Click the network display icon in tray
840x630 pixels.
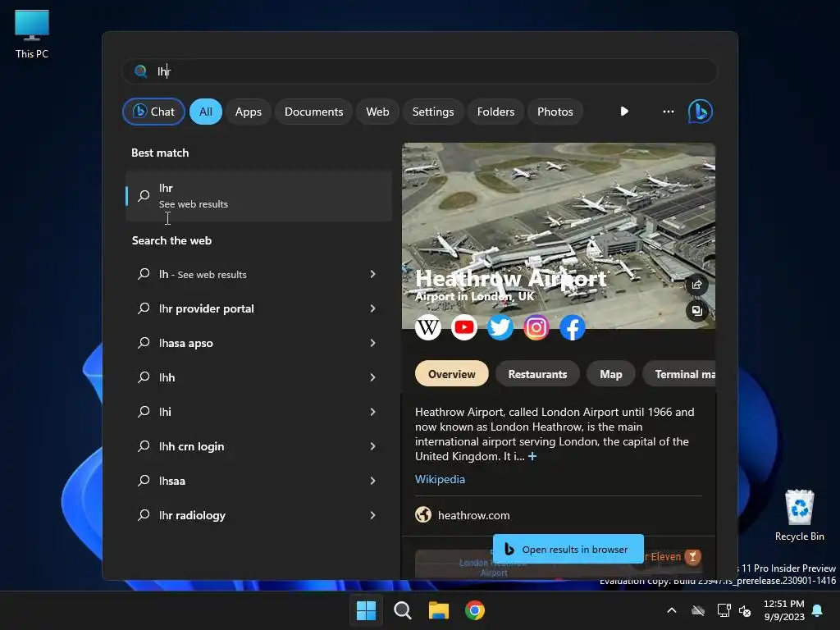[724, 610]
